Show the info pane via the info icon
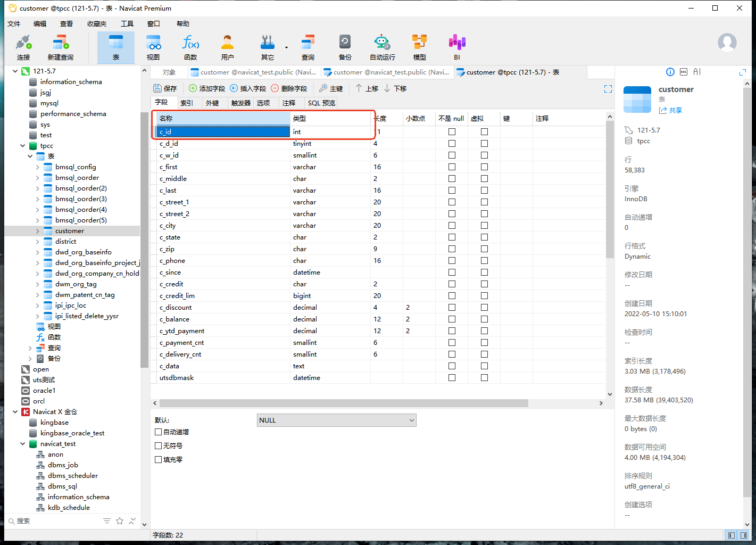The height and width of the screenshot is (545, 756). (670, 72)
